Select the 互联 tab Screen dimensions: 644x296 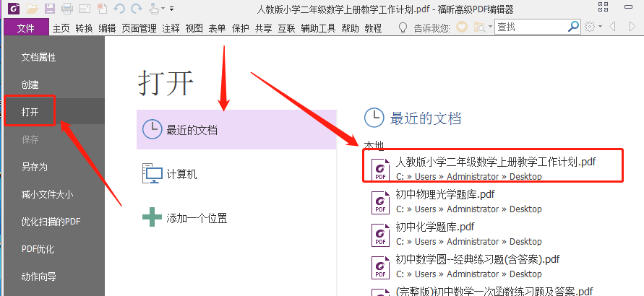(x=287, y=28)
